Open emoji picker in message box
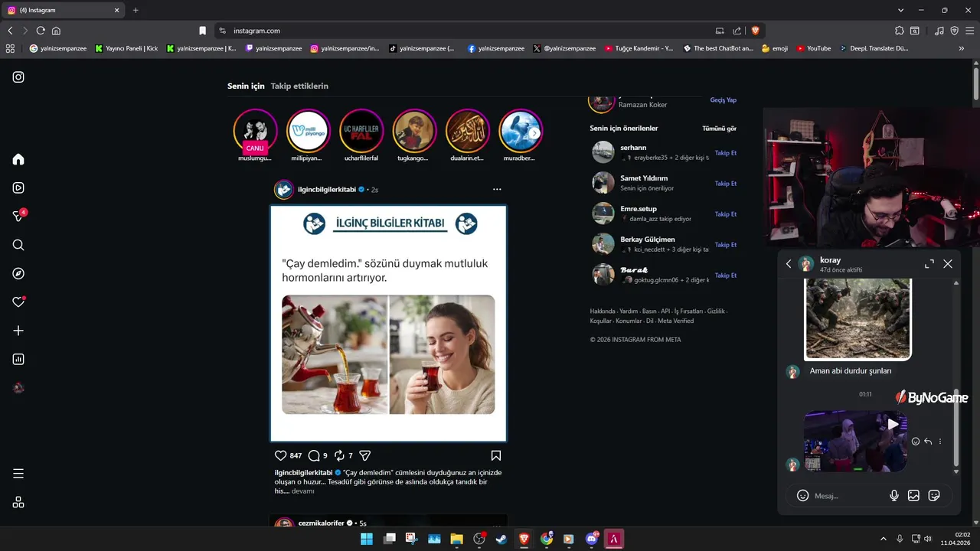Viewport: 980px width, 551px height. click(x=802, y=496)
